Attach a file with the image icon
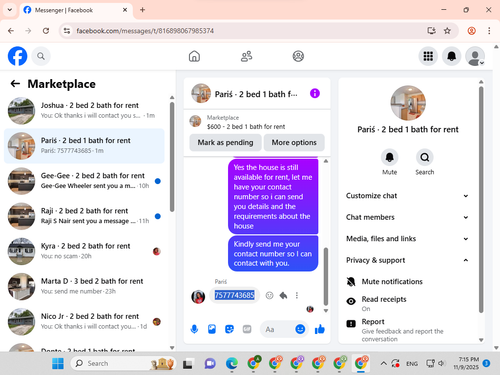 pyautogui.click(x=212, y=329)
